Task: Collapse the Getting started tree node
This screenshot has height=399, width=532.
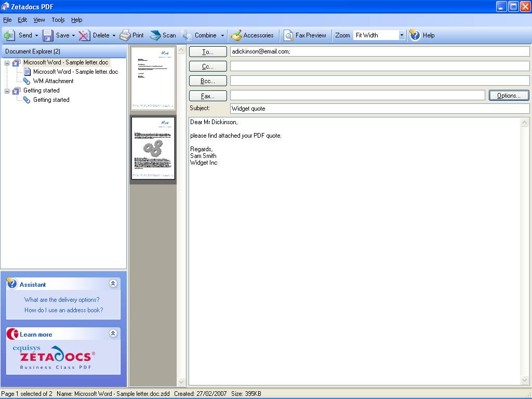Action: click(7, 91)
